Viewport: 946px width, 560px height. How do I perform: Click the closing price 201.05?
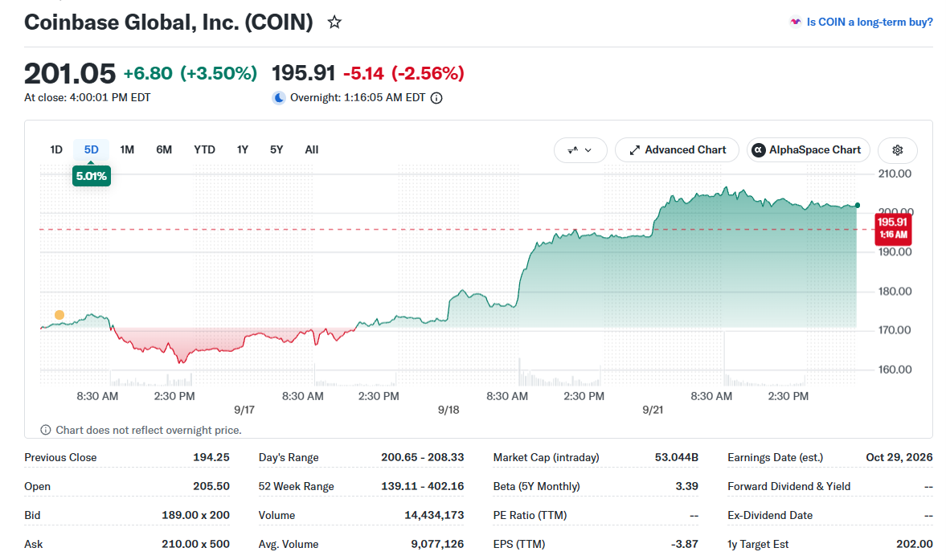(69, 74)
